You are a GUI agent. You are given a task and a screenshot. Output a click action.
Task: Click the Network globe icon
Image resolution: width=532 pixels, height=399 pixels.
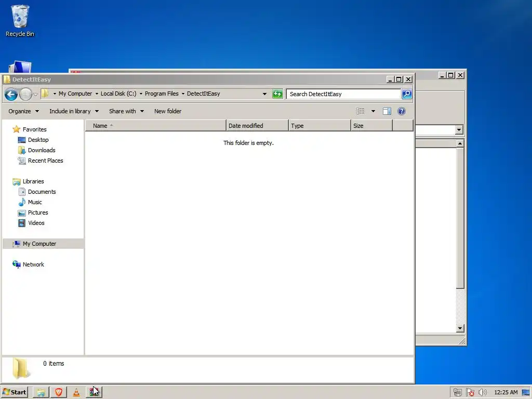coord(16,264)
